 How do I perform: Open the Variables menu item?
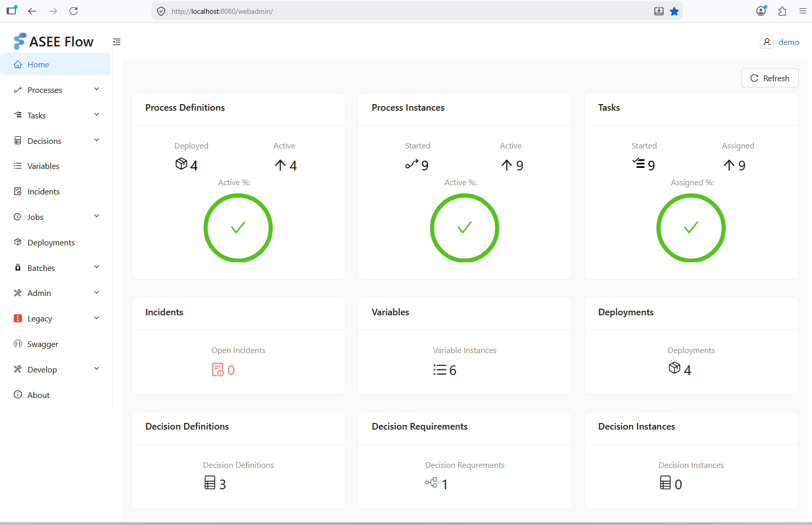coord(55,166)
